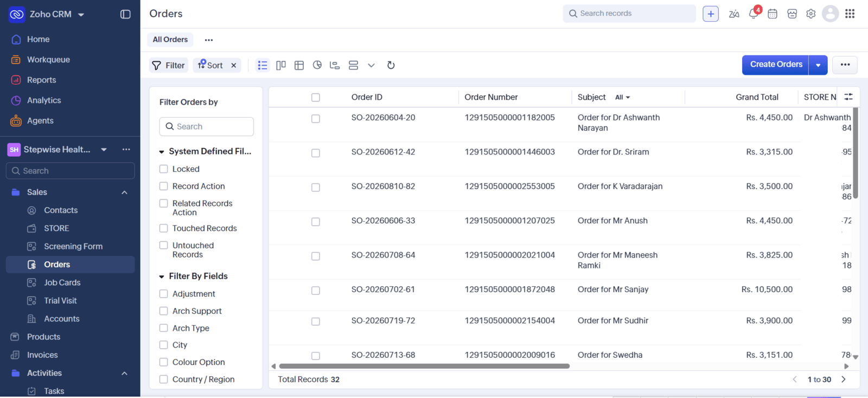868x398 pixels.
Task: Switch to kanban view icon
Action: 281,65
